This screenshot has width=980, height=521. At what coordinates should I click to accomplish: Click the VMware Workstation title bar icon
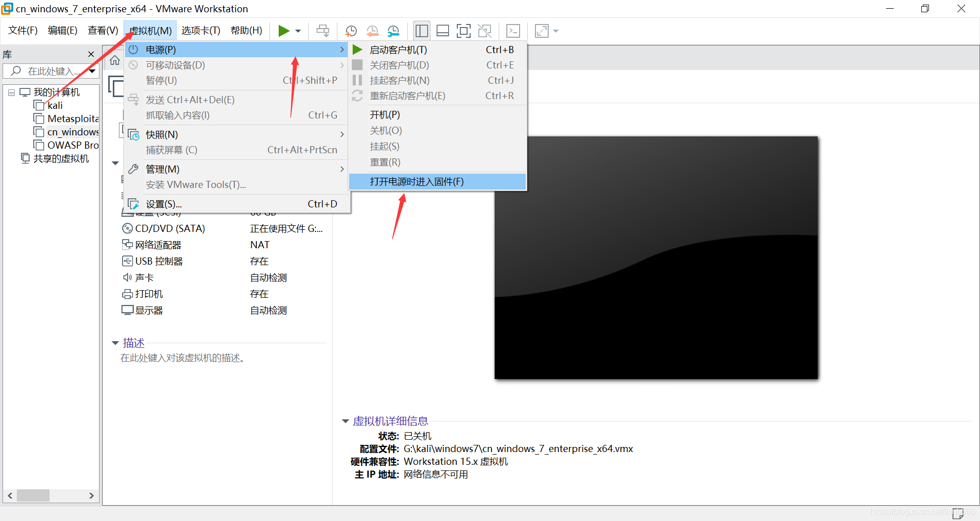(7, 8)
